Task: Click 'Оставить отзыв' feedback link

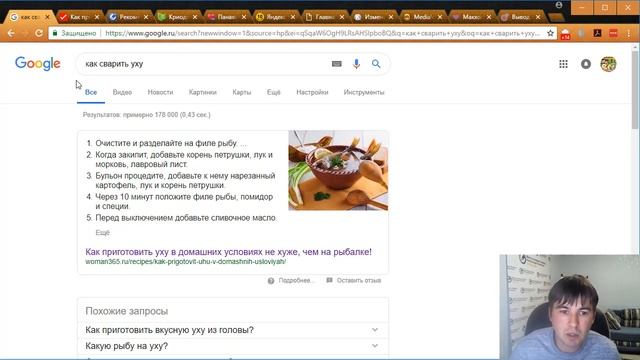Action: [x=353, y=280]
